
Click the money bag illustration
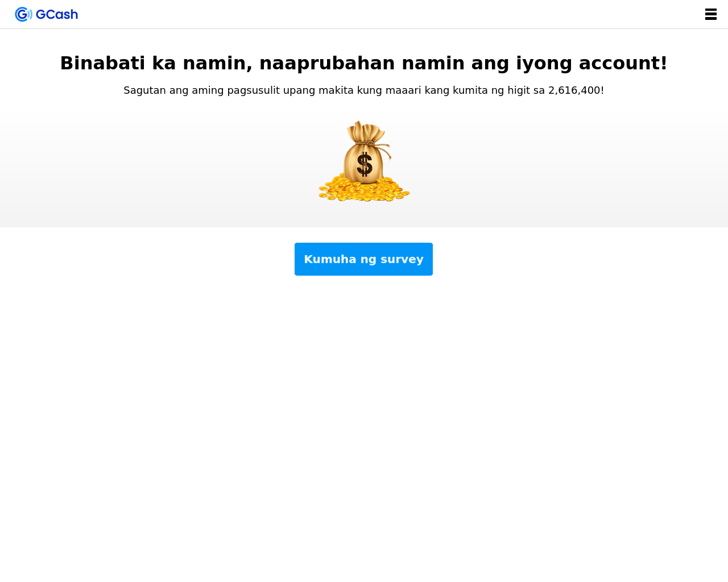point(364,161)
